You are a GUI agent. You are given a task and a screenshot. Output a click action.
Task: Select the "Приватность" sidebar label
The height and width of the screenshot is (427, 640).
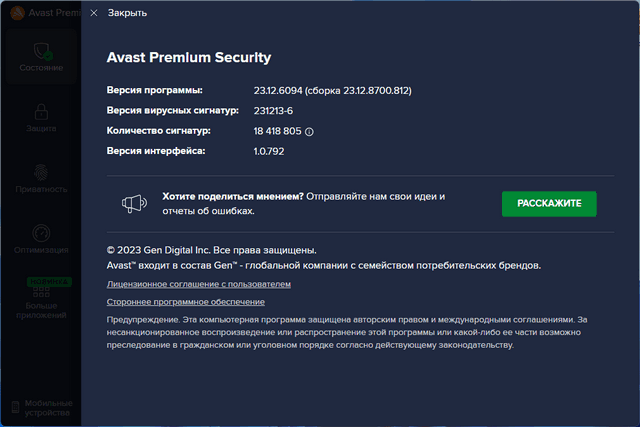pos(42,189)
